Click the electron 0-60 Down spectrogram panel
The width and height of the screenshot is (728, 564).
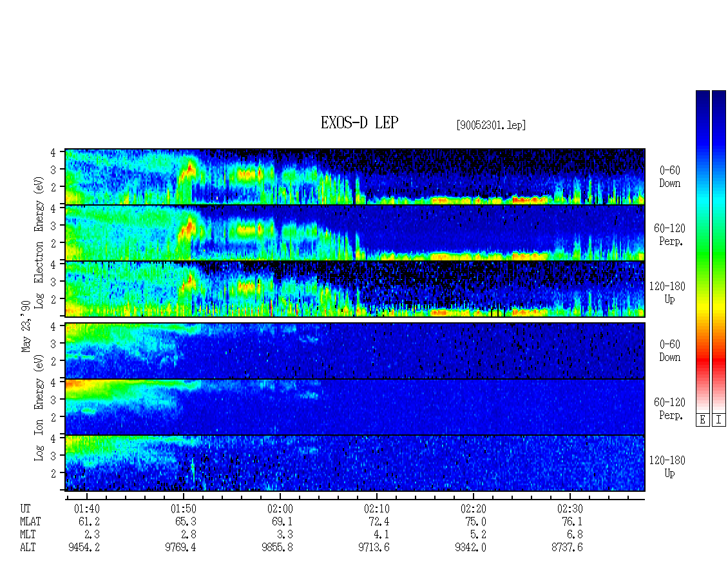[355, 177]
